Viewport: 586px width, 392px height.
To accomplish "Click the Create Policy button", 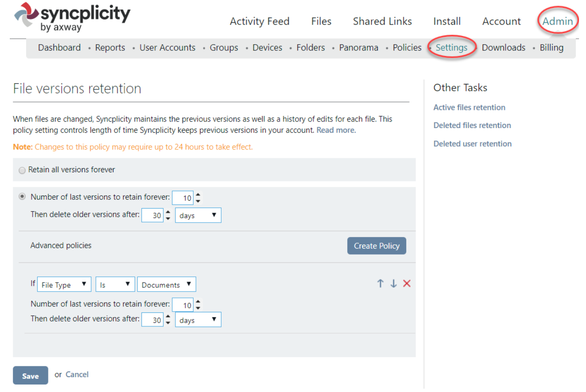I will tap(376, 245).
